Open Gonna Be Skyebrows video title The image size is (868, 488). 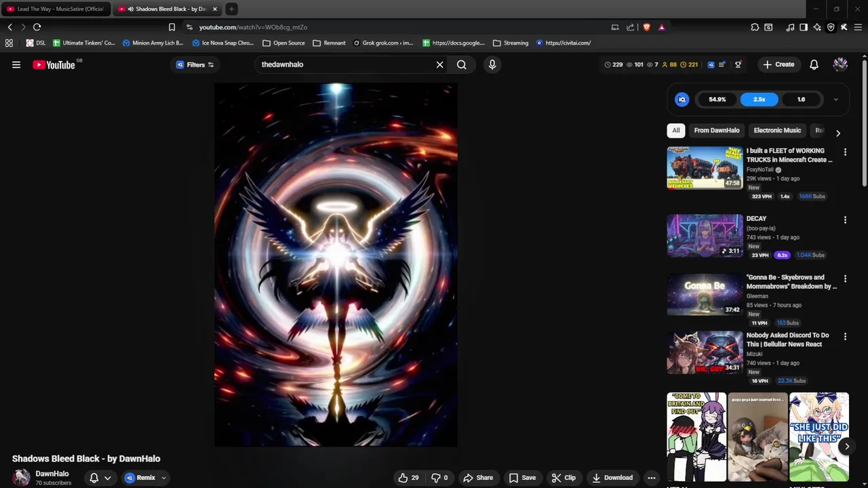[791, 282]
